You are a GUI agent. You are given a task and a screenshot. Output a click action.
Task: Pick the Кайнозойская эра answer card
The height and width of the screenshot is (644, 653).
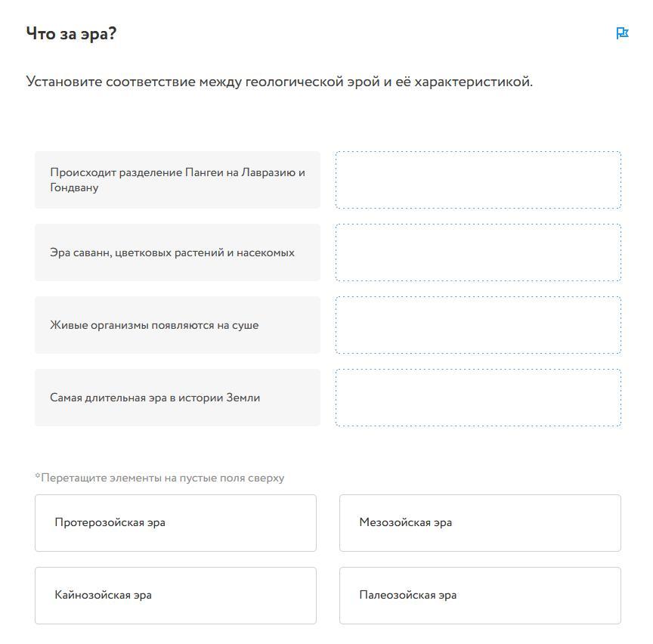[x=175, y=595]
